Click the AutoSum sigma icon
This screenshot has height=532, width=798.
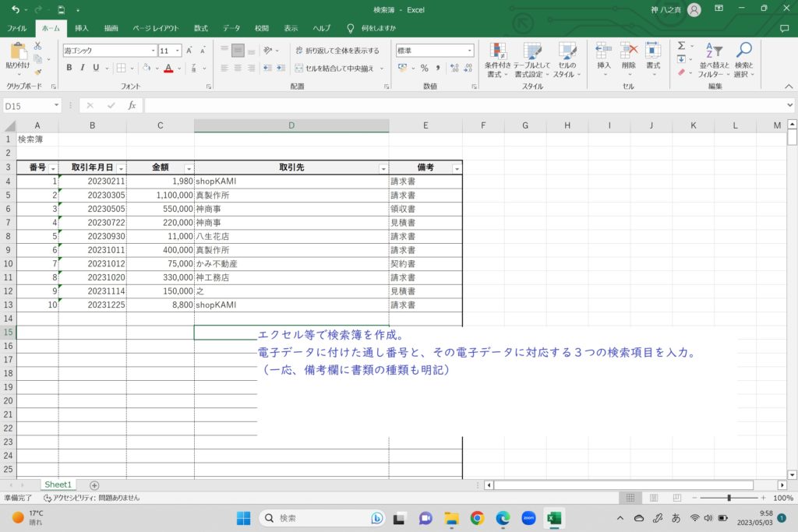[681, 46]
